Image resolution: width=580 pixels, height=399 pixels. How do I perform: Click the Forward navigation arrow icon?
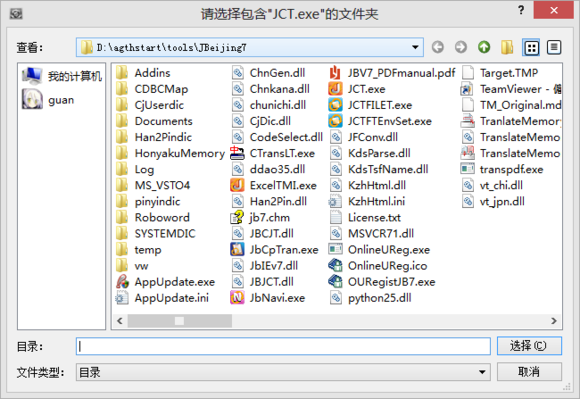[461, 47]
